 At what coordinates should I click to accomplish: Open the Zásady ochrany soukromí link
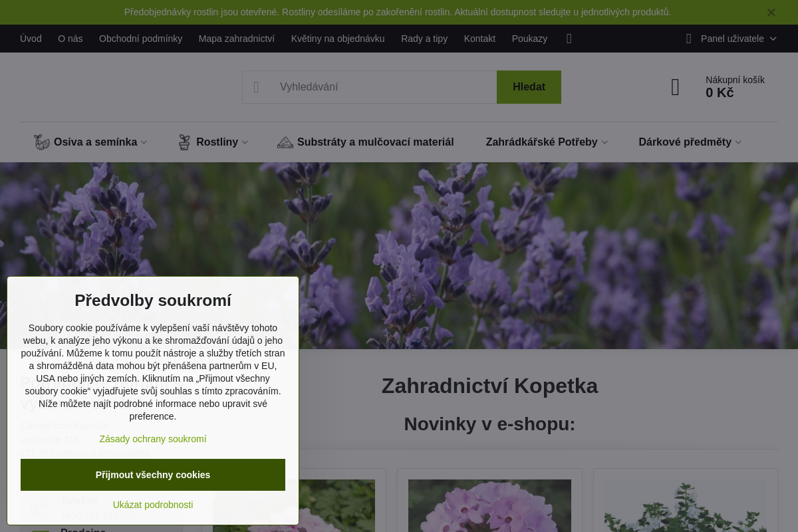point(152,439)
